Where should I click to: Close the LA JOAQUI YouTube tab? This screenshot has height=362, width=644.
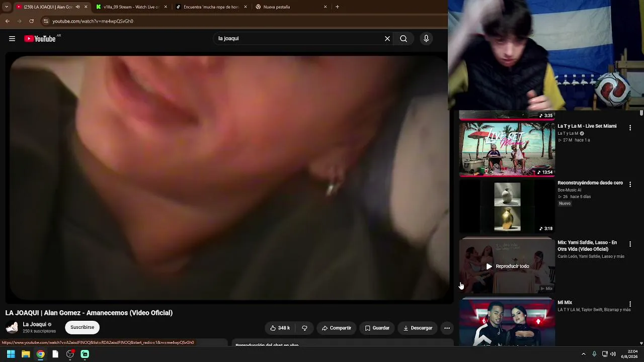coord(86,7)
